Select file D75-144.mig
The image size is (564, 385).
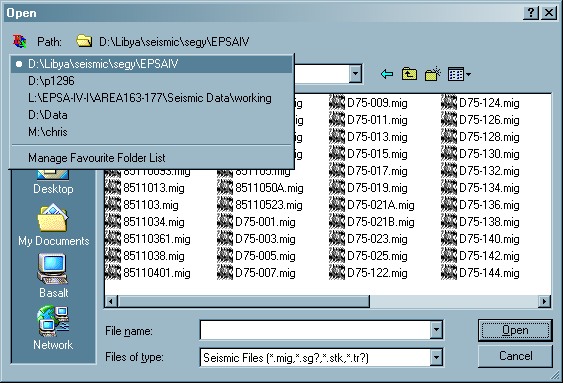(x=480, y=273)
